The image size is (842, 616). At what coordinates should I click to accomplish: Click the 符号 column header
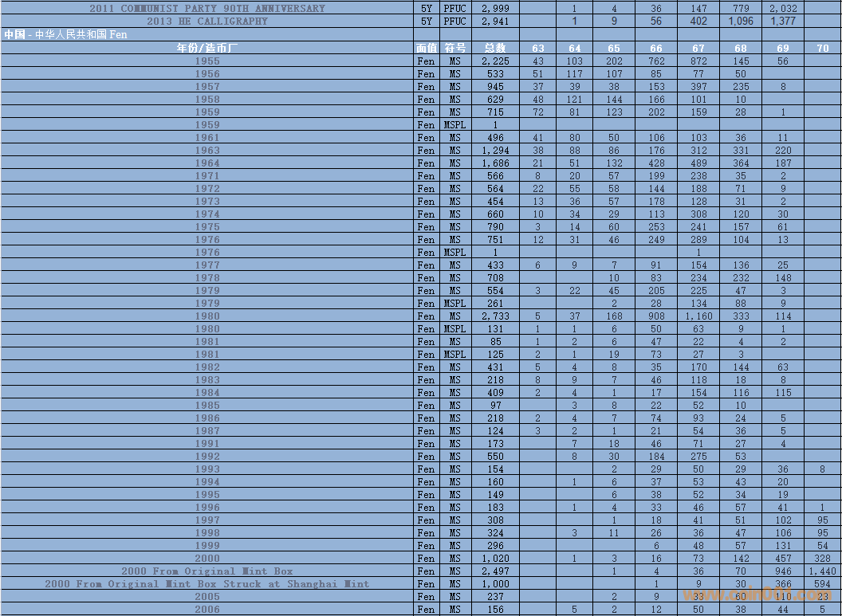coord(454,49)
